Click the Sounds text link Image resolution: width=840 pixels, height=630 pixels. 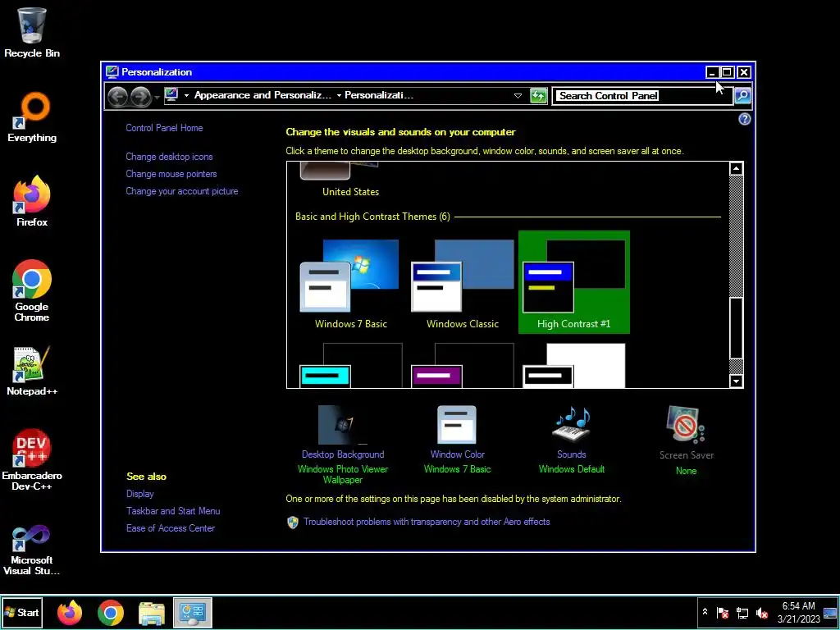tap(572, 454)
